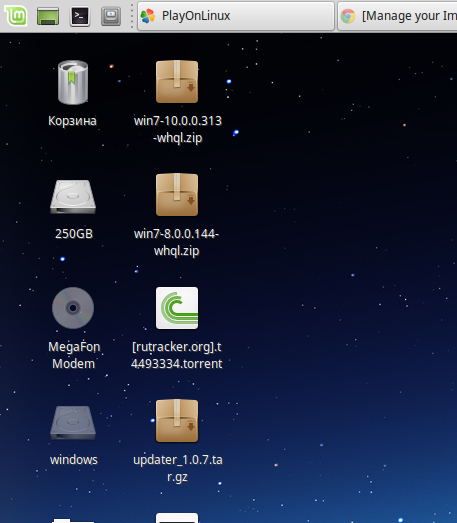Launch the terminal from the panel
The height and width of the screenshot is (523, 457).
pos(80,16)
